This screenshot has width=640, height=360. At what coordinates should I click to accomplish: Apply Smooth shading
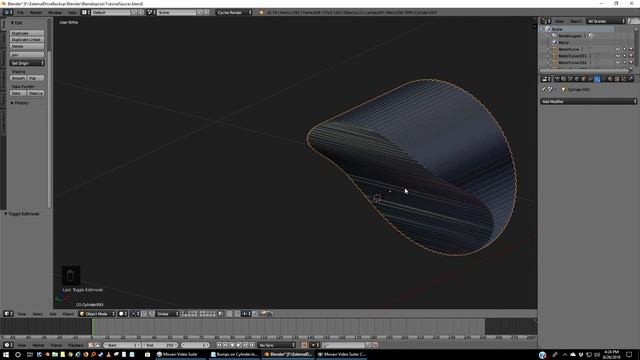pos(18,78)
